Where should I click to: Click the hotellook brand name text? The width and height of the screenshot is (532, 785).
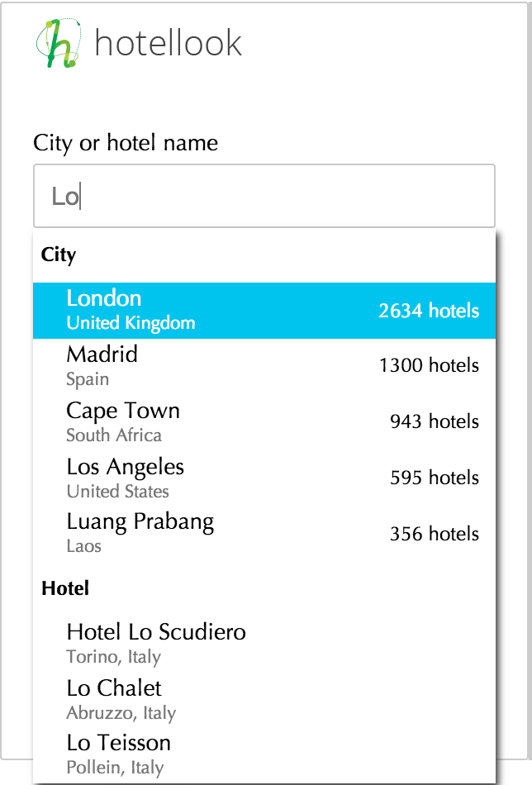[169, 43]
